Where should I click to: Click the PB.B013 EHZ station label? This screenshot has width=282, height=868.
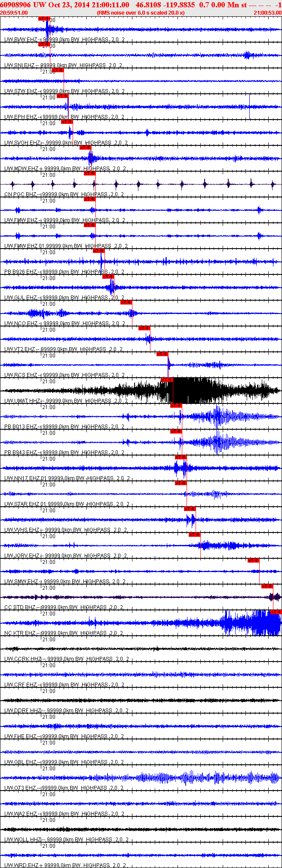(64, 427)
